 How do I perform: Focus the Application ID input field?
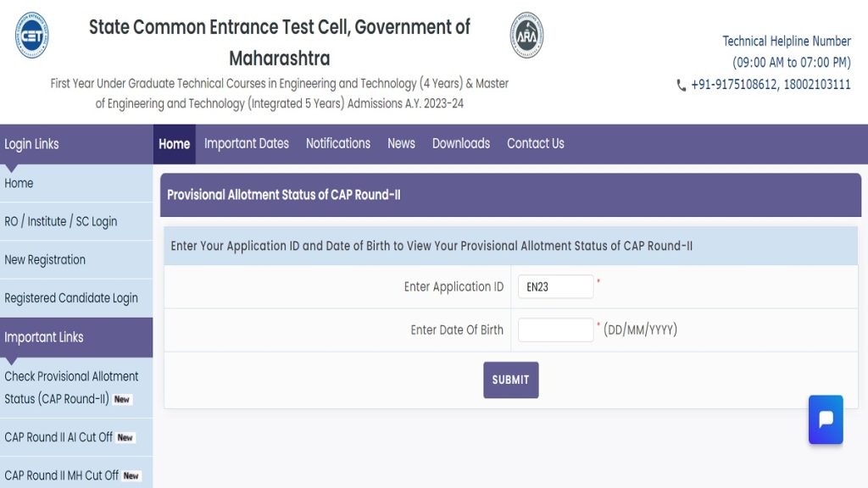556,287
